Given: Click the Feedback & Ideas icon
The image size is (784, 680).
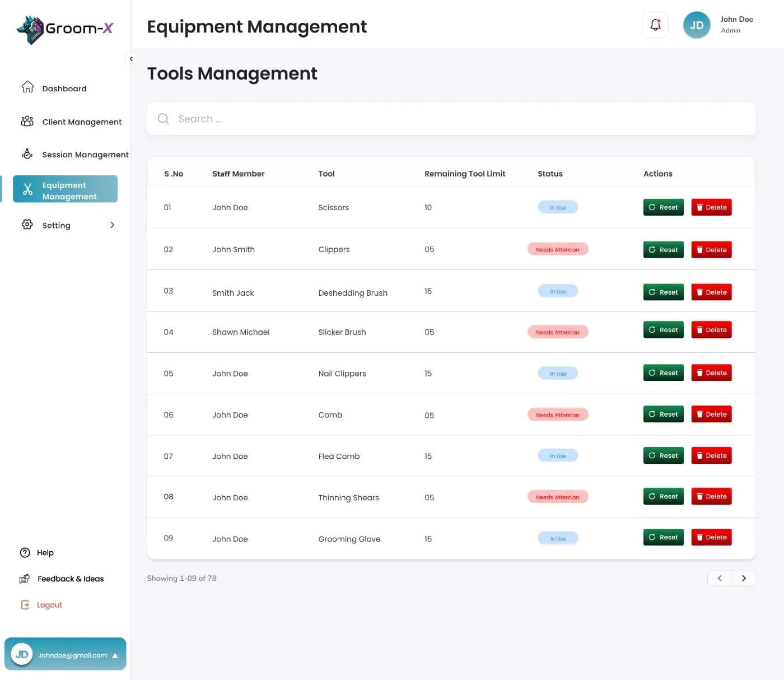Looking at the screenshot, I should [x=25, y=579].
